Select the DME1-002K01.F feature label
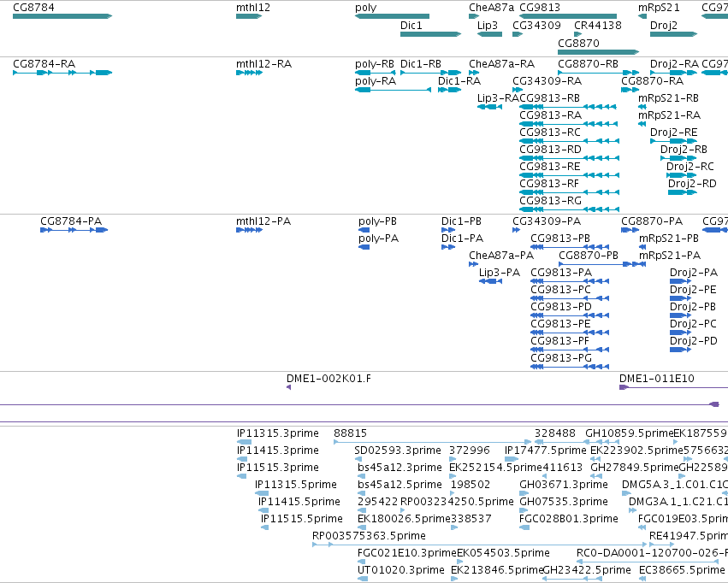The width and height of the screenshot is (728, 583). click(328, 378)
